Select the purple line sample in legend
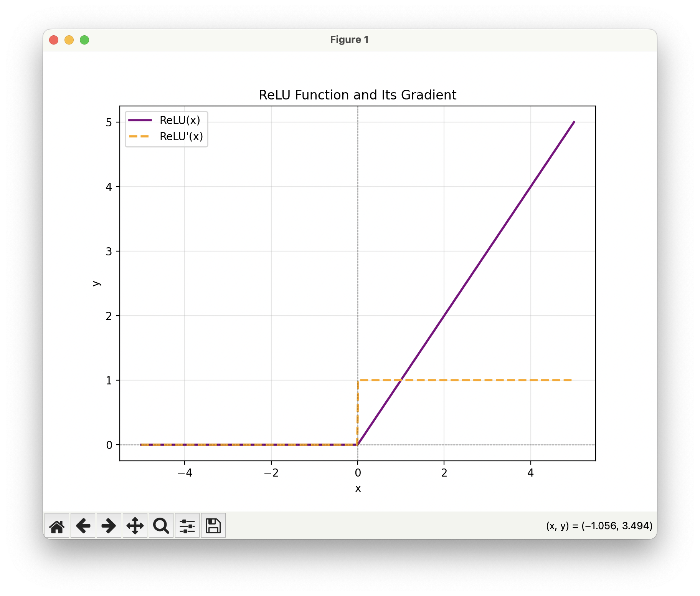Viewport: 700px width, 596px height. click(x=140, y=121)
